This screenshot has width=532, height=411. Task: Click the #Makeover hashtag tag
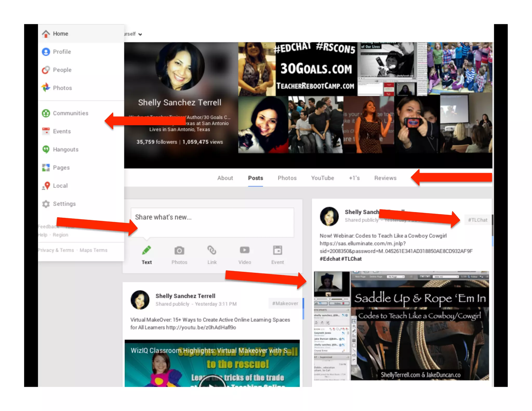pos(285,303)
